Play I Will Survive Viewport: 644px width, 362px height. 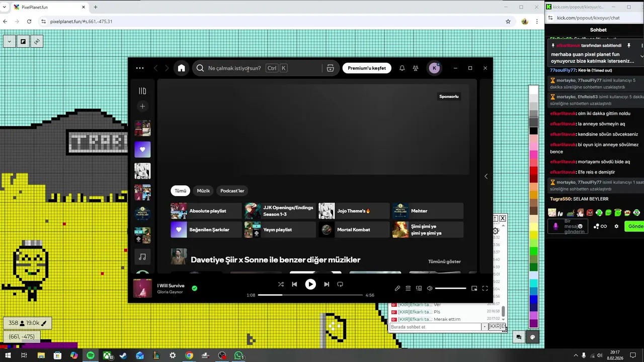point(310,284)
